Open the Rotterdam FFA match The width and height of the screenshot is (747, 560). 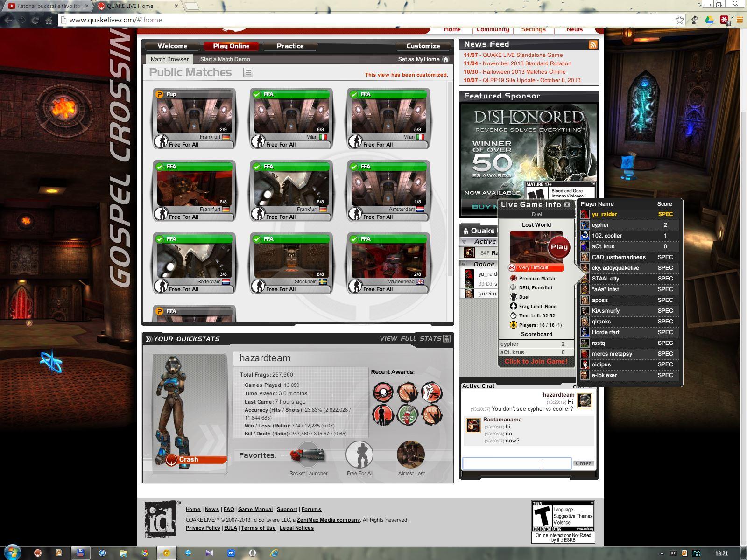pos(194,263)
